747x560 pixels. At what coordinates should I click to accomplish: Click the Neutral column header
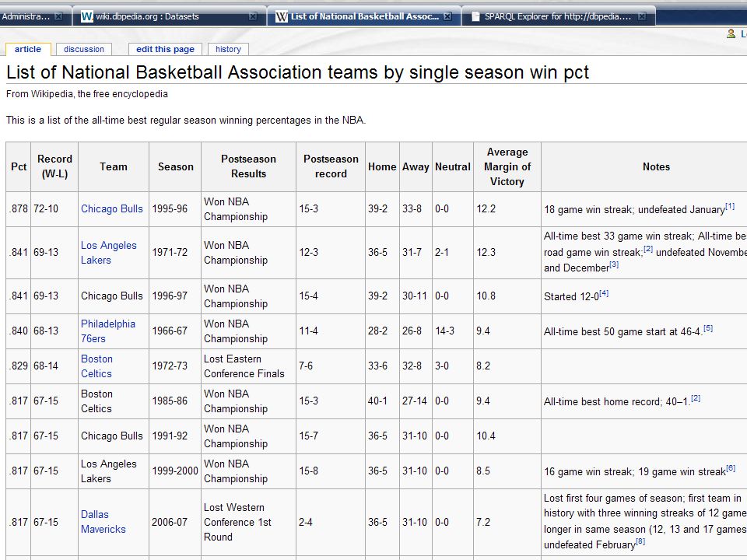(453, 166)
